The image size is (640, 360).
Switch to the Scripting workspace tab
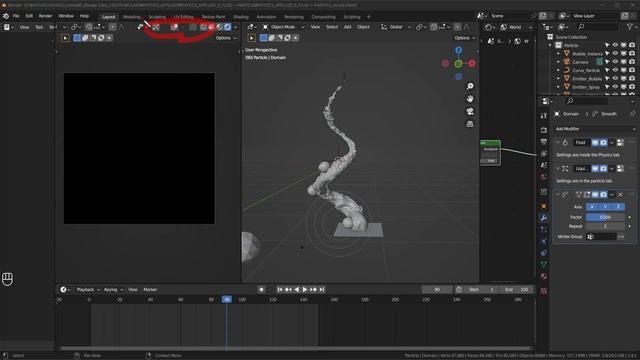click(x=351, y=17)
